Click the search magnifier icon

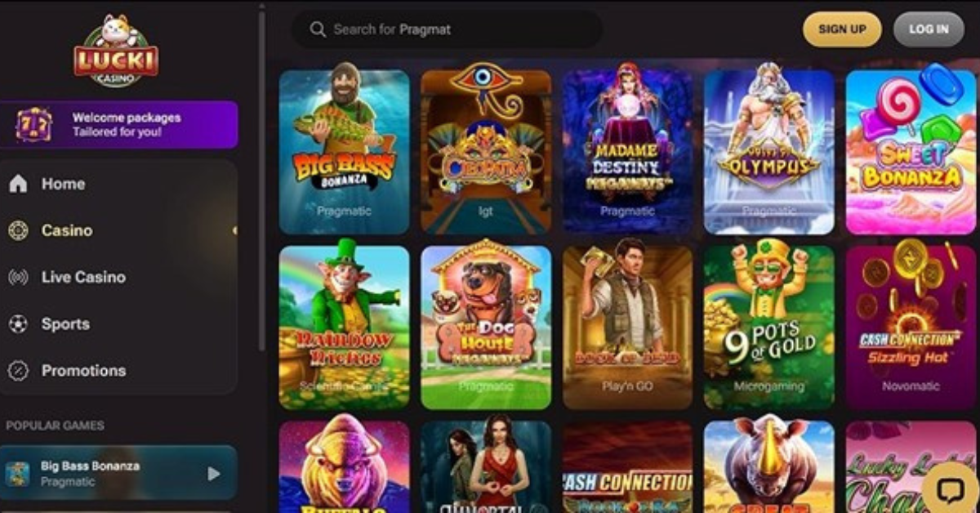318,29
